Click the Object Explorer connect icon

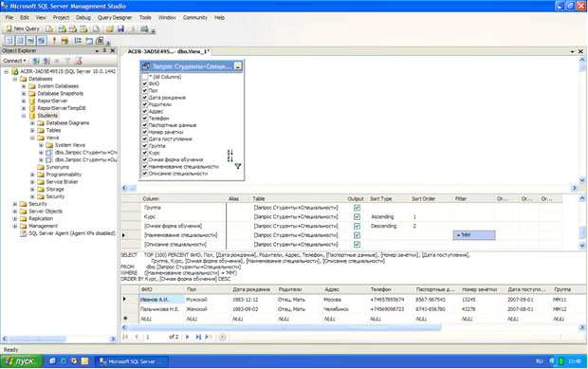coord(36,61)
